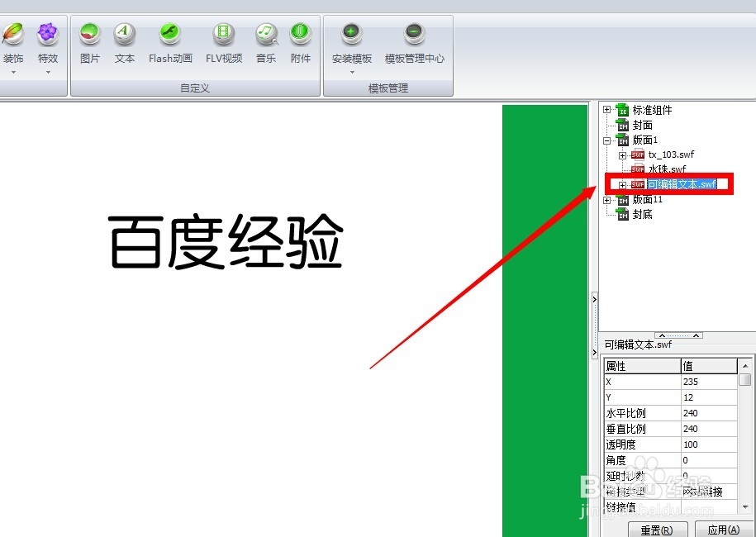Viewport: 756px width, 537px height.
Task: Expand the 可编辑文本.swf tree node
Action: pyautogui.click(x=622, y=185)
